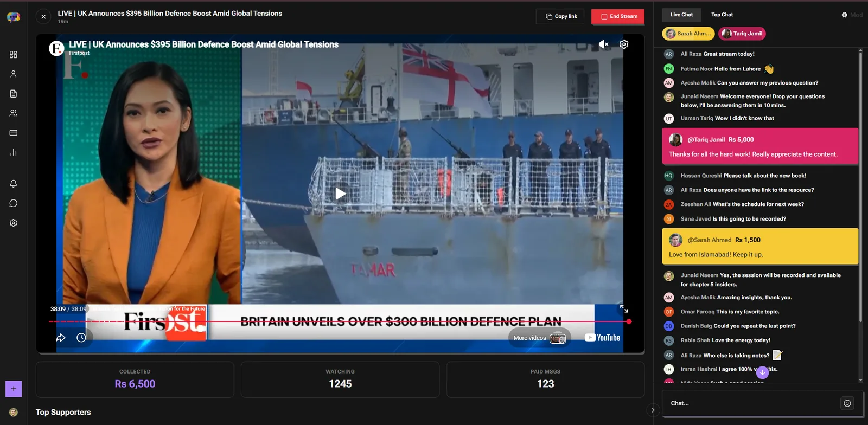Click the Copy link button

[561, 16]
